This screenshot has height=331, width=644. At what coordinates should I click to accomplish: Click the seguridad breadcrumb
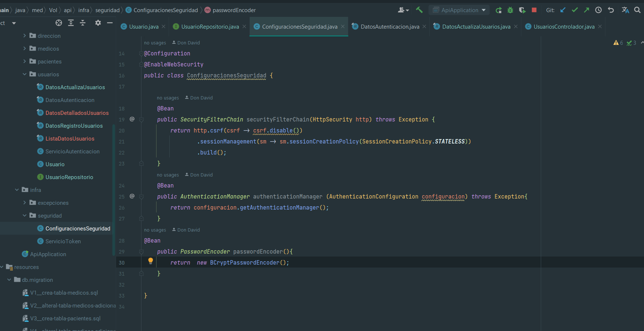coord(107,10)
